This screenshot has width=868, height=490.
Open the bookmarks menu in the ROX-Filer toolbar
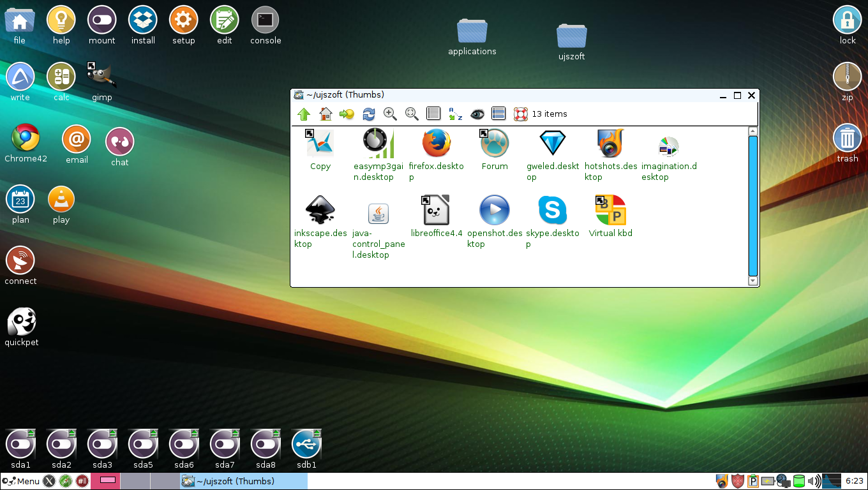click(347, 114)
